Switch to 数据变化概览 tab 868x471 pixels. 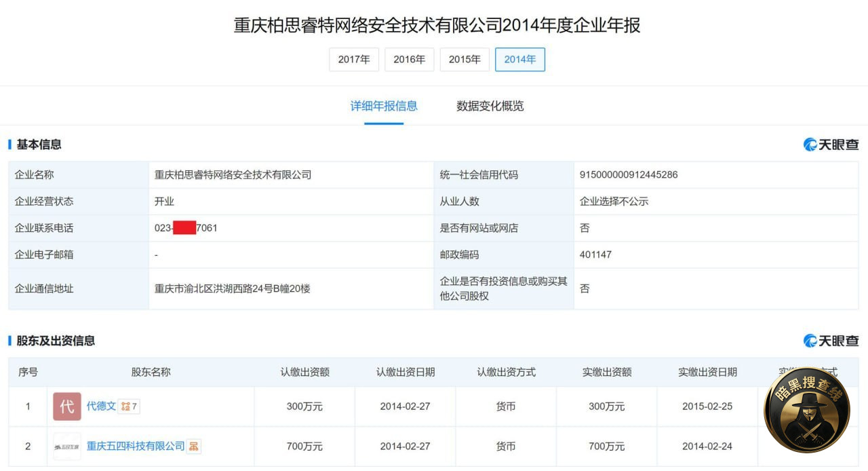point(490,106)
